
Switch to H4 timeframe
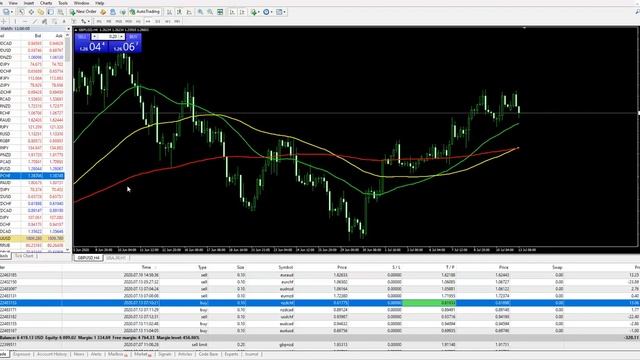(x=148, y=21)
